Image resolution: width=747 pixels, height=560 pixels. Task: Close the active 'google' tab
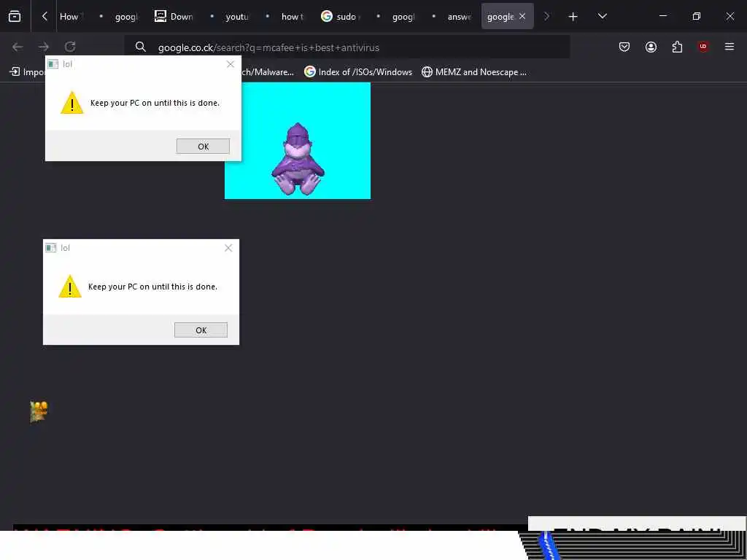point(522,16)
